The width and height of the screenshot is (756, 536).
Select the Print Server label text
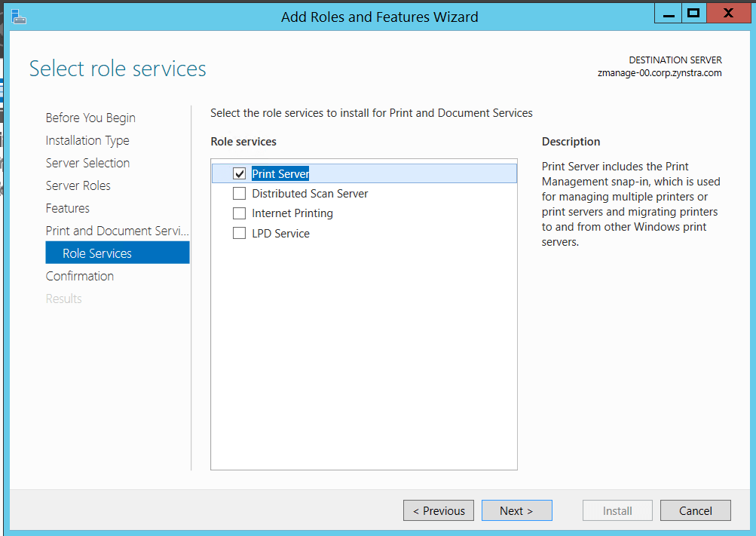coord(280,174)
